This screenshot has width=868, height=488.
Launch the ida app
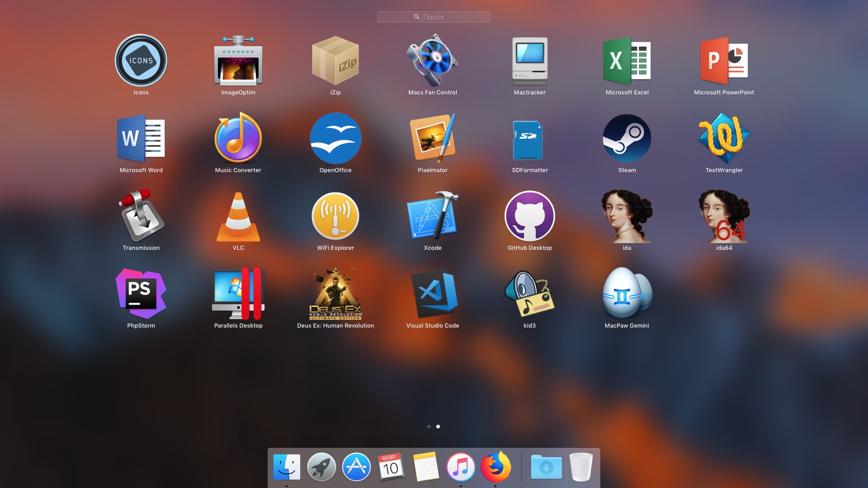pos(627,216)
